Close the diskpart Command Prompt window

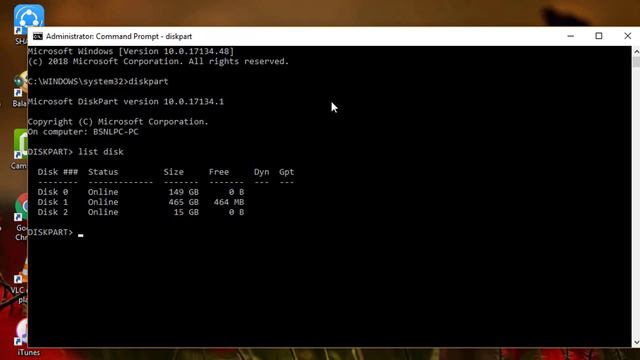pyautogui.click(x=627, y=36)
